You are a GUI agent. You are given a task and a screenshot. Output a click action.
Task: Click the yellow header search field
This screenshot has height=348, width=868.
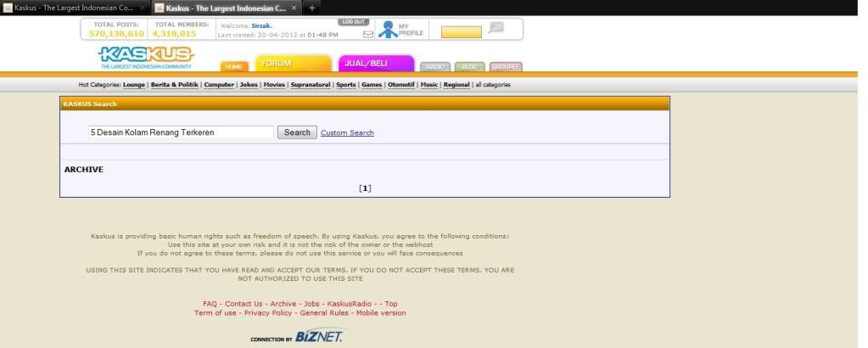(x=461, y=32)
